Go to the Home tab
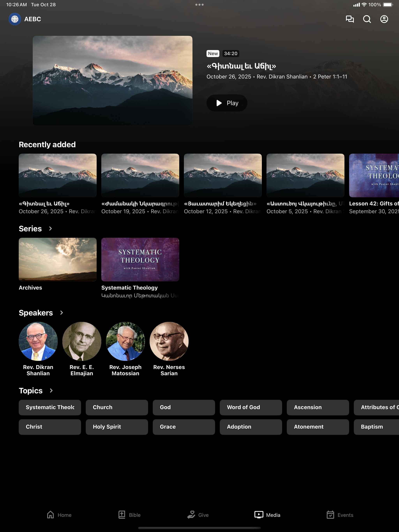The image size is (399, 532). 59,515
